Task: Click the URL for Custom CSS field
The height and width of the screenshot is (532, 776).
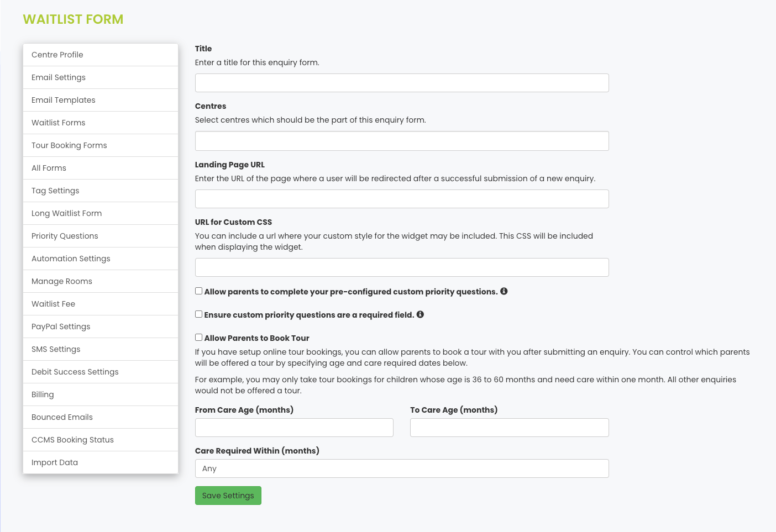Action: (x=402, y=267)
